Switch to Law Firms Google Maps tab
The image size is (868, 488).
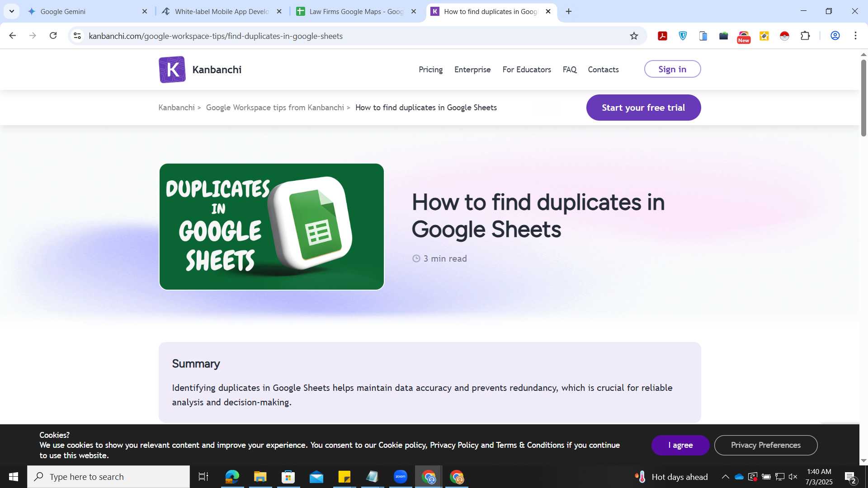tap(356, 11)
